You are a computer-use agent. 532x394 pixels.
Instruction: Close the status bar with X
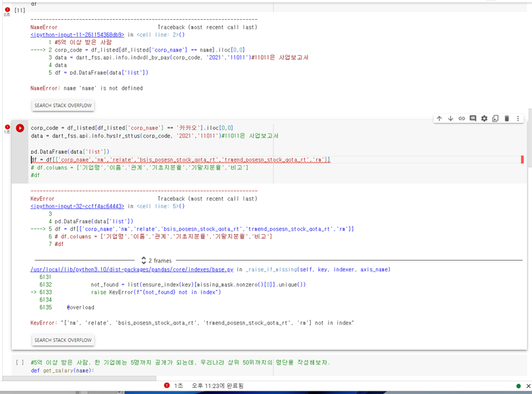coord(529,386)
